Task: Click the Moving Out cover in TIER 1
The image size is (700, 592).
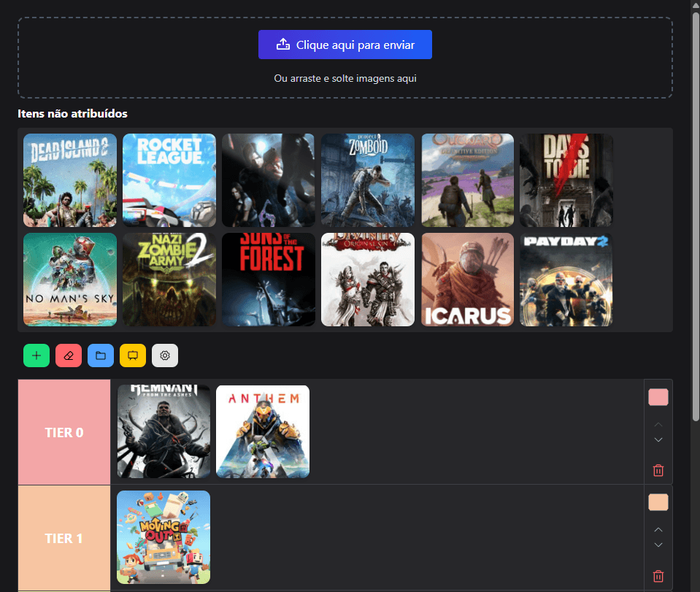Action: tap(164, 537)
